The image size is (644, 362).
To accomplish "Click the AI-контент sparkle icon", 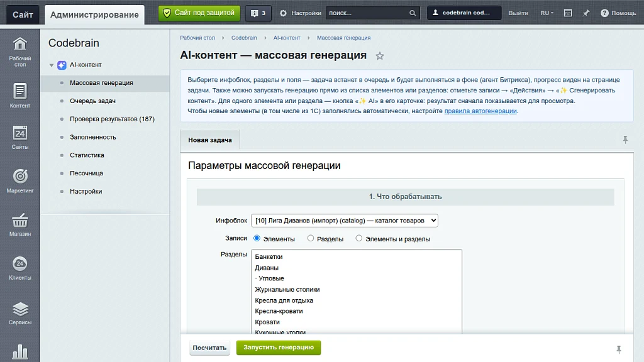I will coord(62,65).
